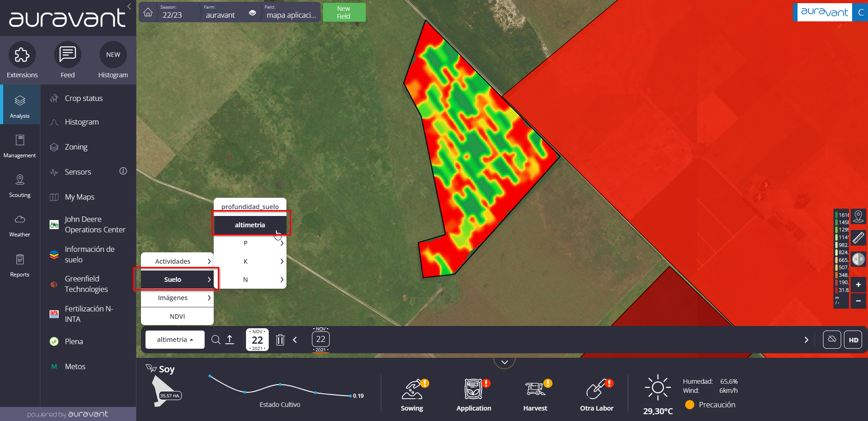Collapse the left sidebar arrow
Viewport: 868px width, 421px height.
[129, 6]
